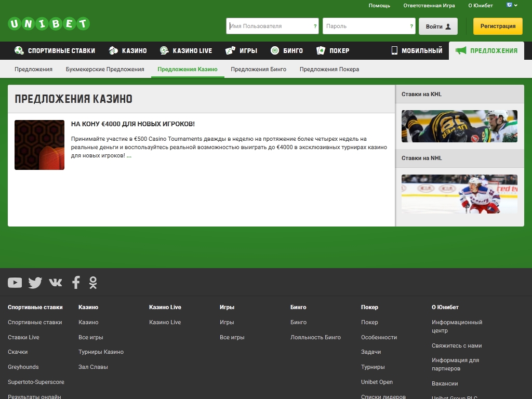This screenshot has height=399, width=532.
Task: Focus the Имя Пользователя input field
Action: (x=269, y=26)
